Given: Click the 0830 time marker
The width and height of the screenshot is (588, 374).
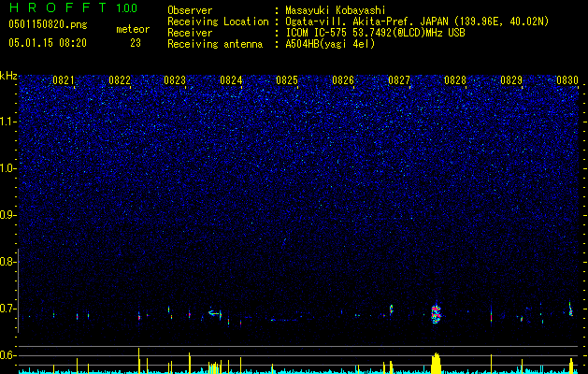Looking at the screenshot, I should pyautogui.click(x=567, y=80).
